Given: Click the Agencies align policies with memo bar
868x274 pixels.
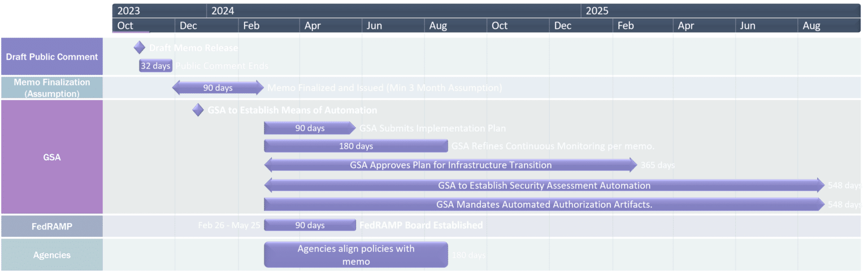Looking at the screenshot, I should 355,255.
